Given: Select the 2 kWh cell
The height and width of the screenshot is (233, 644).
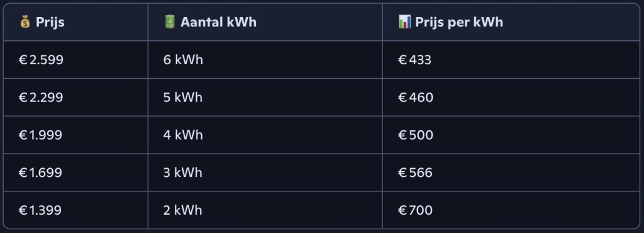Looking at the screenshot, I should 265,210.
